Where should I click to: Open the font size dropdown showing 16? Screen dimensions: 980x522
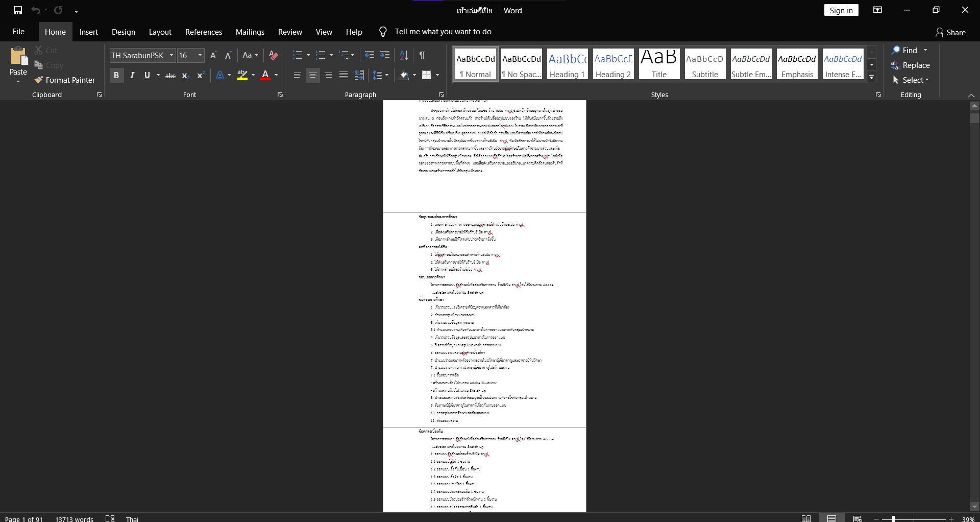[x=200, y=55]
